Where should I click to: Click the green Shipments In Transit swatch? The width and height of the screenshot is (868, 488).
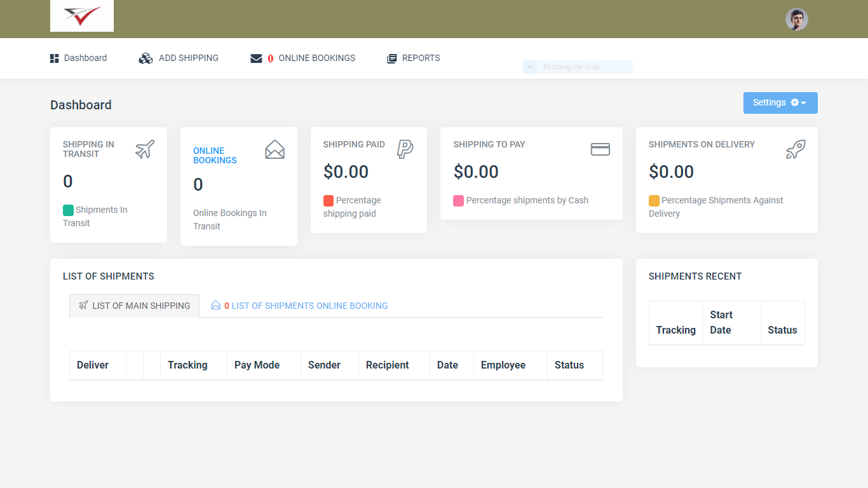(68, 210)
